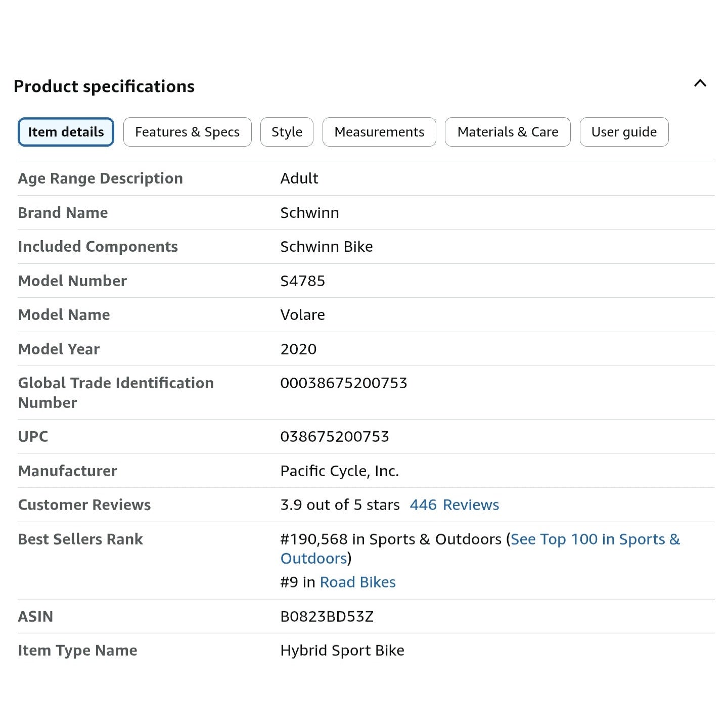The image size is (728, 728).
Task: Open the Style tab
Action: (x=287, y=132)
